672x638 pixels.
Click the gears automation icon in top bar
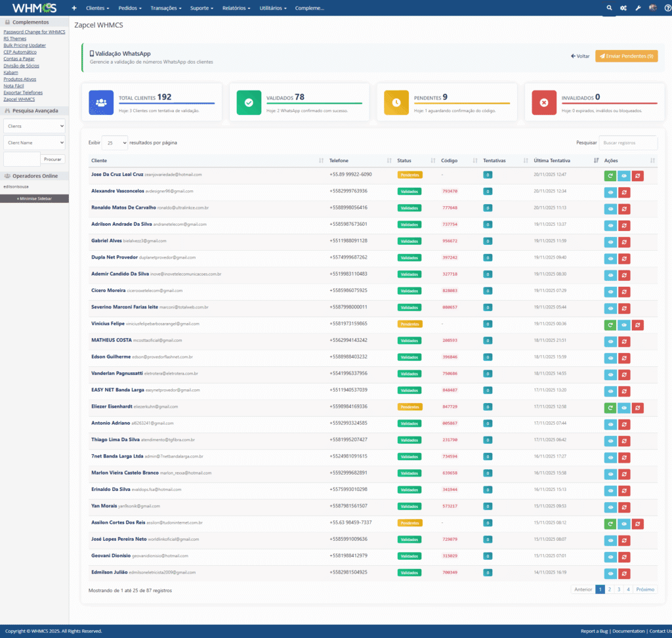pos(623,8)
